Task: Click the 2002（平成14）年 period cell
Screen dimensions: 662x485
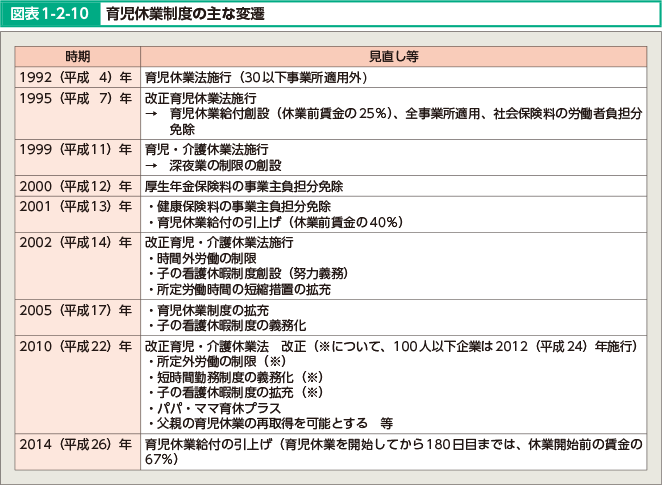Action: pyautogui.click(x=77, y=242)
